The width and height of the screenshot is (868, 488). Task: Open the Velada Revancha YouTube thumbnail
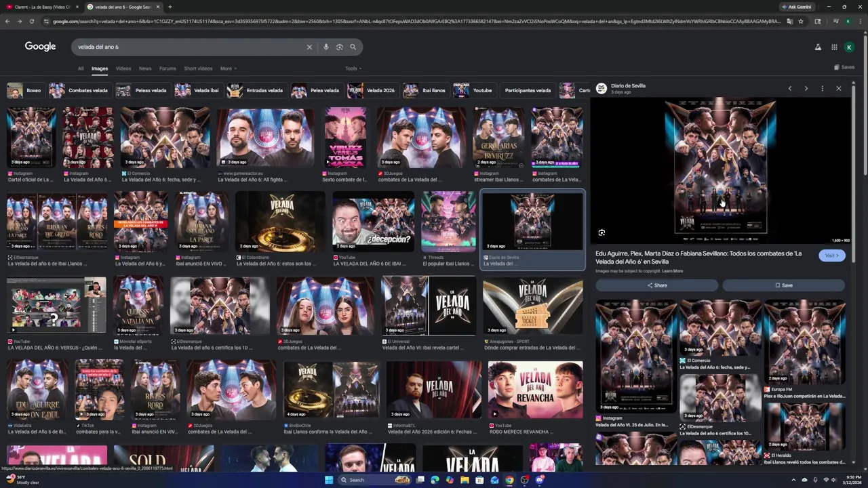pos(535,390)
